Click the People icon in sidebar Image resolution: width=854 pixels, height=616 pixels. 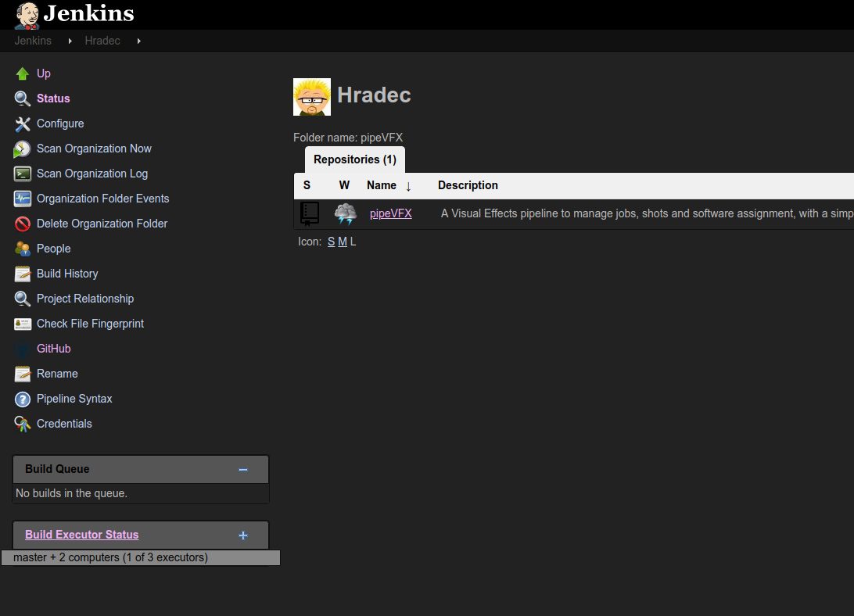tap(23, 249)
